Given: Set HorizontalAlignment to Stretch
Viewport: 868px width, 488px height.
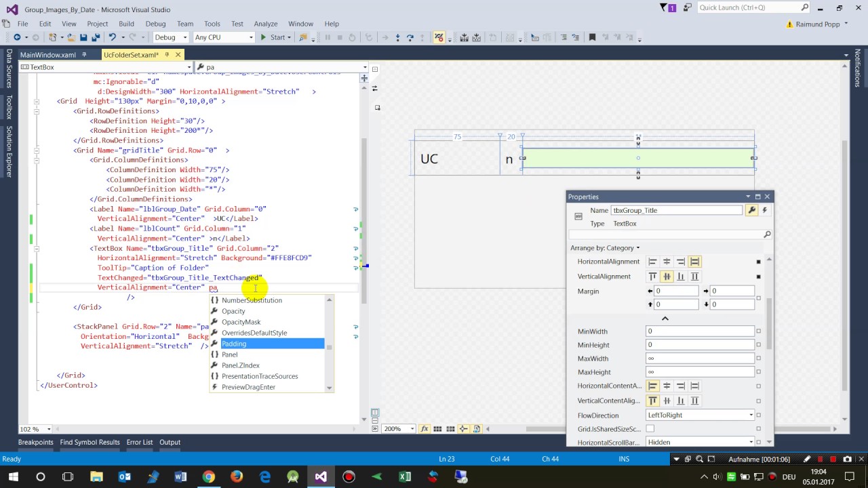Looking at the screenshot, I should (694, 262).
